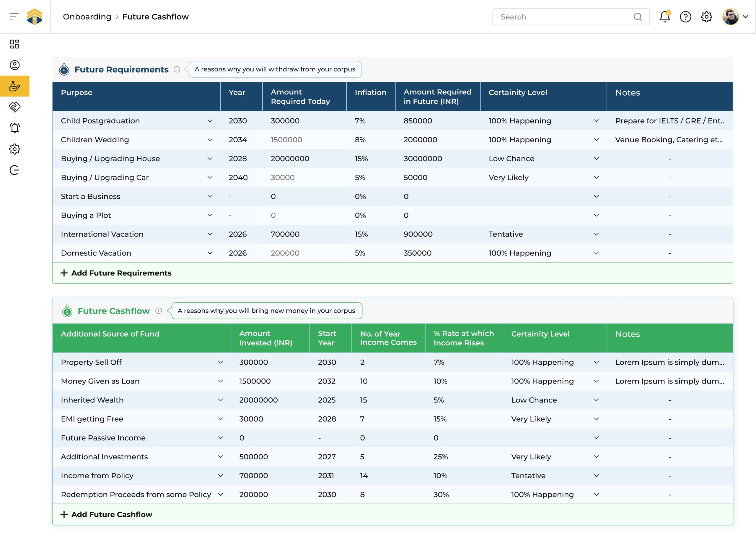Open notifications bell in top bar
The image size is (756, 548).
point(664,17)
